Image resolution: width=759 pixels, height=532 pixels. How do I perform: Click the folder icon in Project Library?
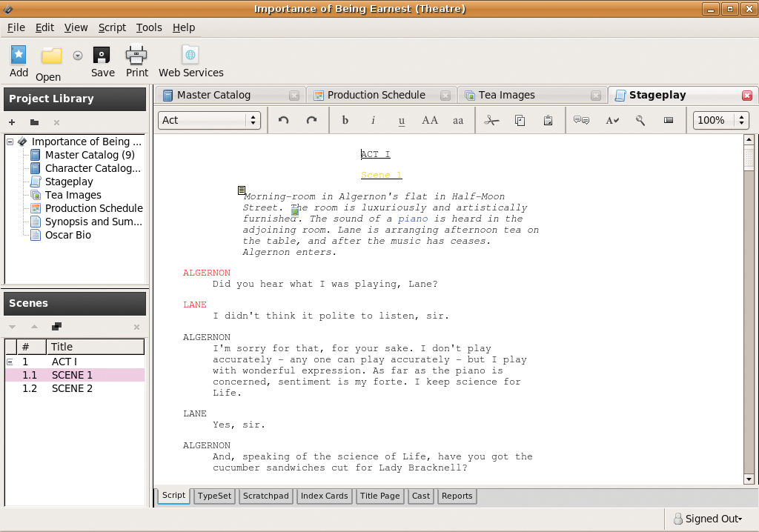coord(34,122)
